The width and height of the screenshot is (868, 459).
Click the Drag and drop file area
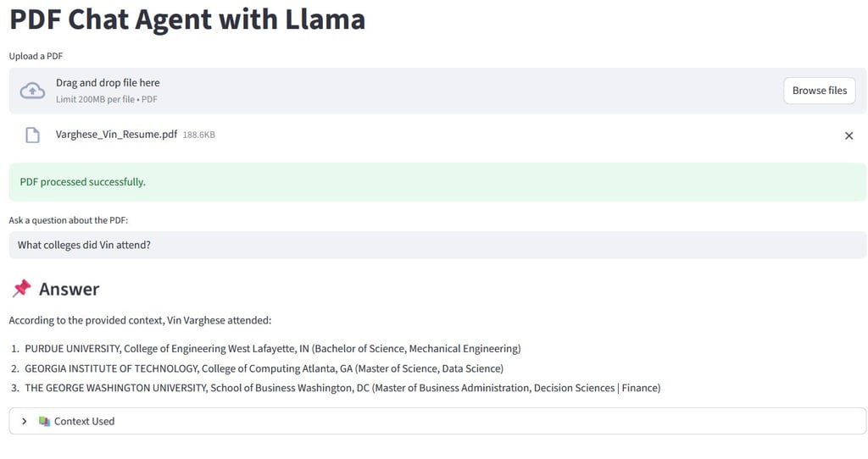coord(437,91)
